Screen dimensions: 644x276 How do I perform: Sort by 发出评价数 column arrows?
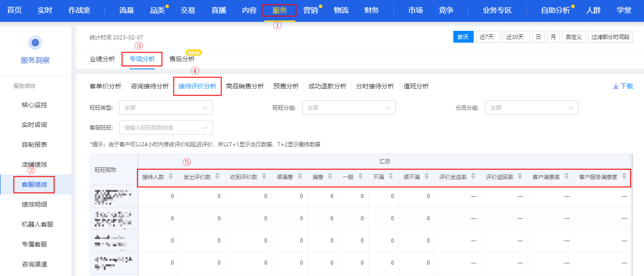[217, 177]
